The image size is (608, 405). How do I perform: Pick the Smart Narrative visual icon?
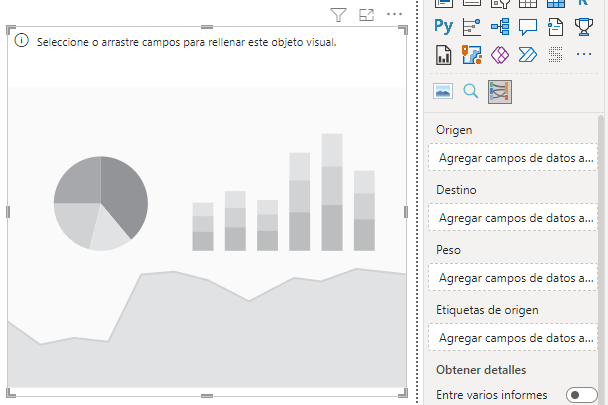556,27
